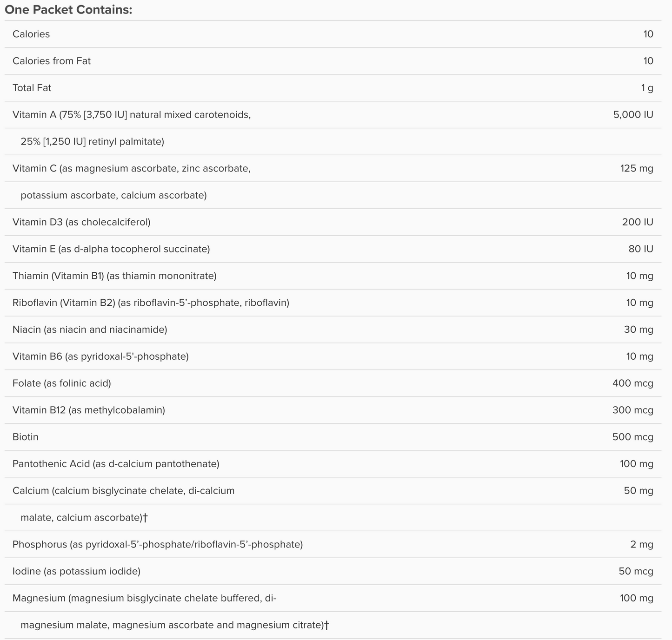The height and width of the screenshot is (640, 672).
Task: Click the Biotin 500 mcg value
Action: 633,437
